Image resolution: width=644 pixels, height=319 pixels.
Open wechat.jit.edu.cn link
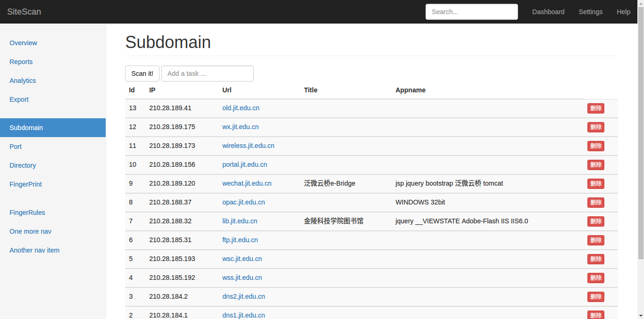coord(247,183)
